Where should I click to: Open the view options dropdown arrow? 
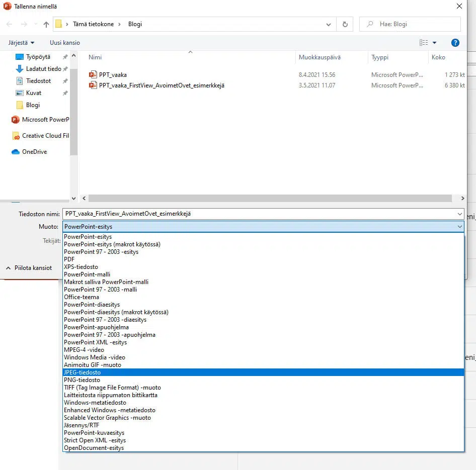coord(434,43)
